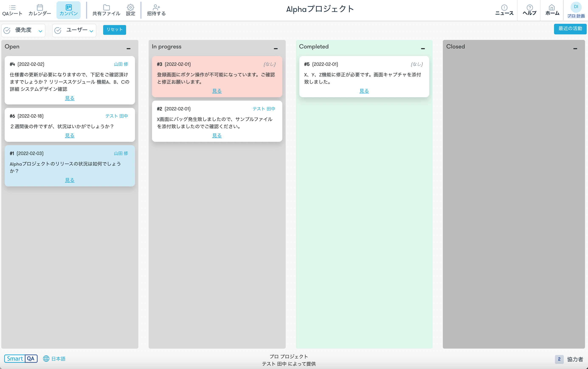This screenshot has height=369, width=588.
Task: Click 見る link on card #1
Action: pyautogui.click(x=70, y=180)
